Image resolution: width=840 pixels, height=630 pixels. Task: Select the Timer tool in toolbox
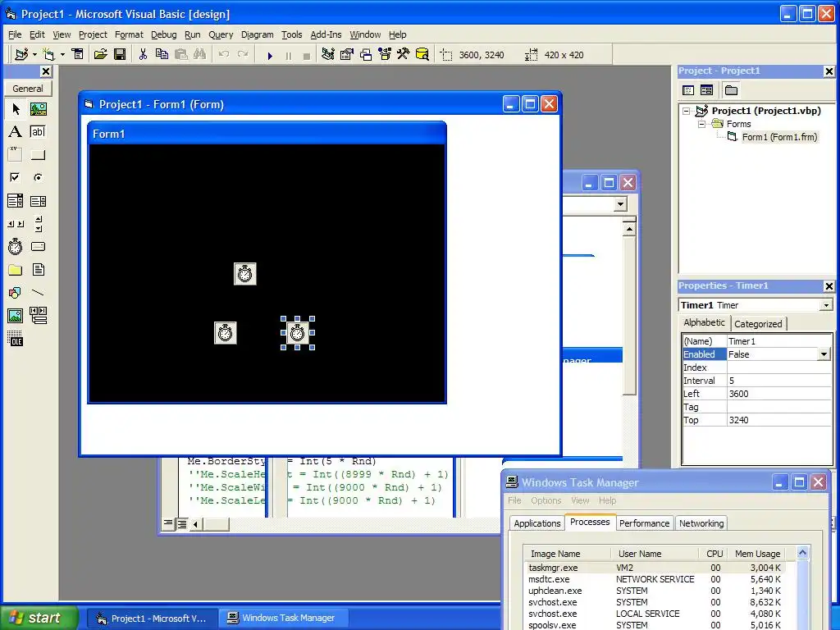[x=16, y=246]
